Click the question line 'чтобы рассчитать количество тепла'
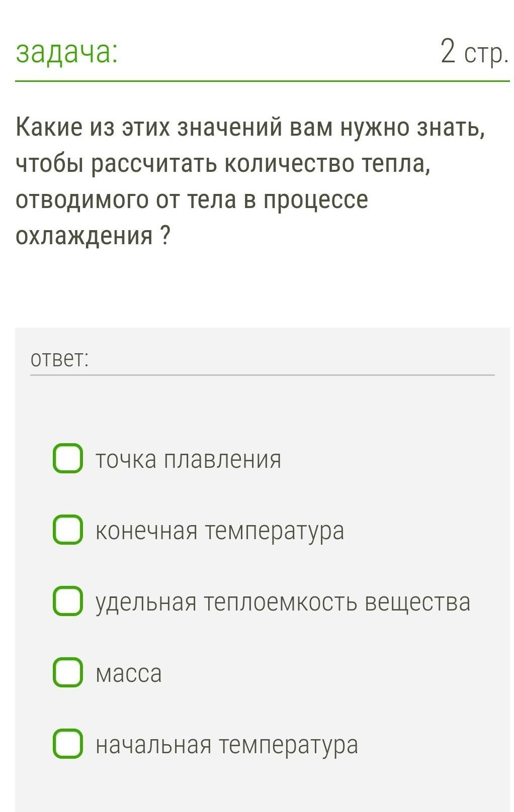This screenshot has height=812, width=514. click(x=223, y=163)
